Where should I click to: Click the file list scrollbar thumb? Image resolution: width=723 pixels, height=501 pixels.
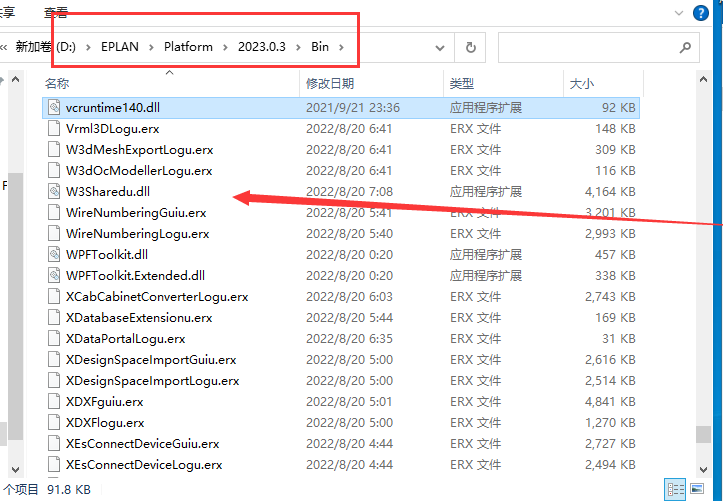pos(703,434)
